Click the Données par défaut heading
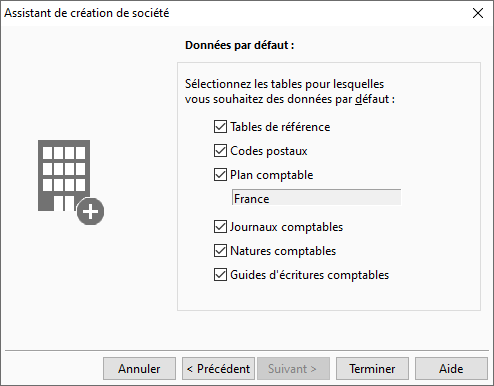 click(x=240, y=45)
